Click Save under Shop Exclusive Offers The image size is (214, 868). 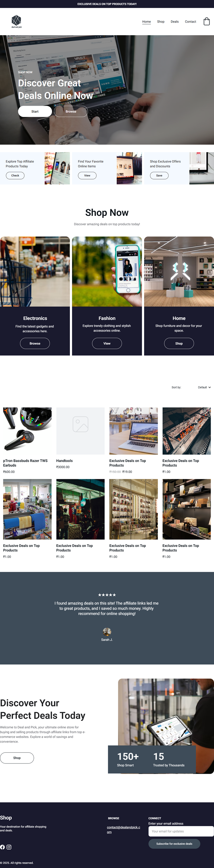click(159, 175)
